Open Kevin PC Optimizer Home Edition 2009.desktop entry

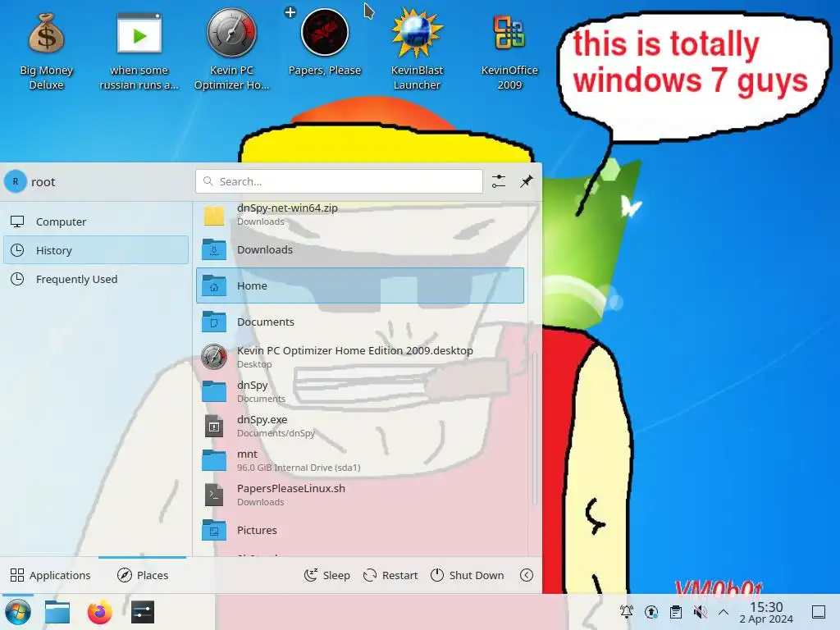[x=360, y=357]
